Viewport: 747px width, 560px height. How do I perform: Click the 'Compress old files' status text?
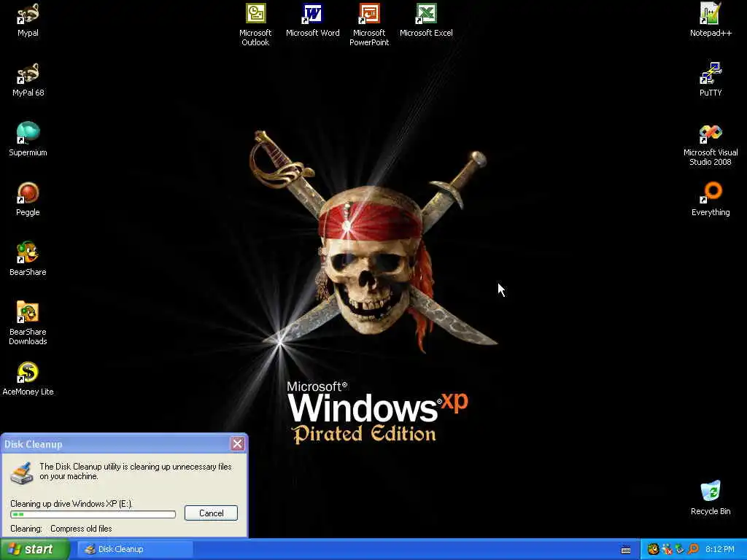coord(81,529)
